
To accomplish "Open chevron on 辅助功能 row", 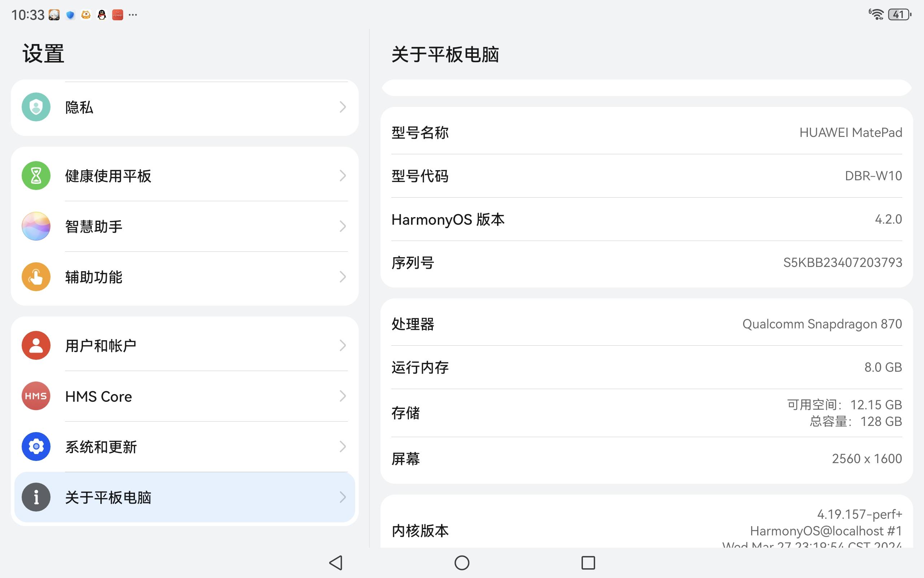I will [343, 277].
